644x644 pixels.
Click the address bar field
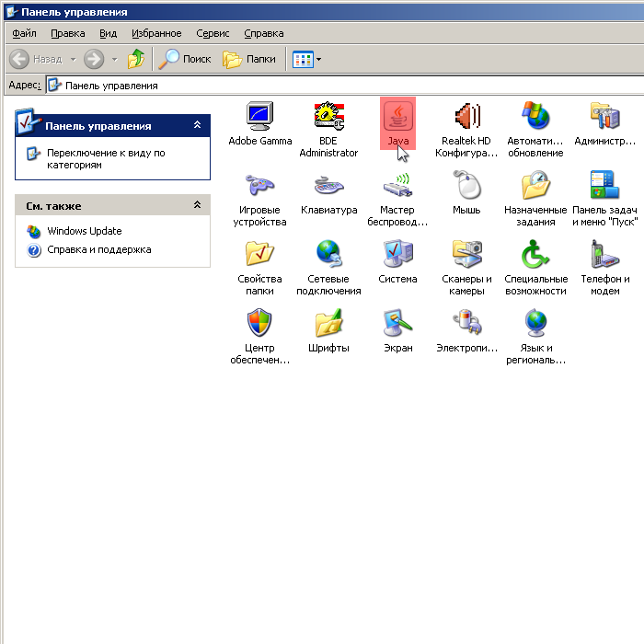tap(345, 86)
